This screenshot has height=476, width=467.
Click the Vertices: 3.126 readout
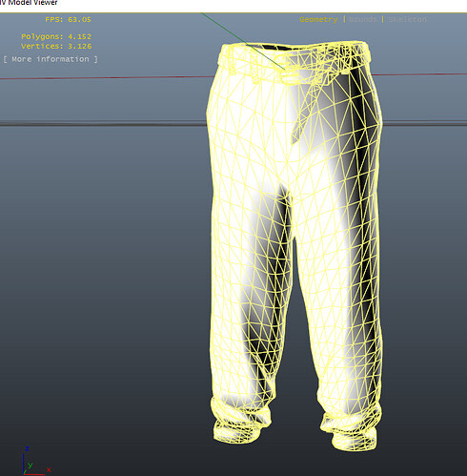click(x=56, y=46)
